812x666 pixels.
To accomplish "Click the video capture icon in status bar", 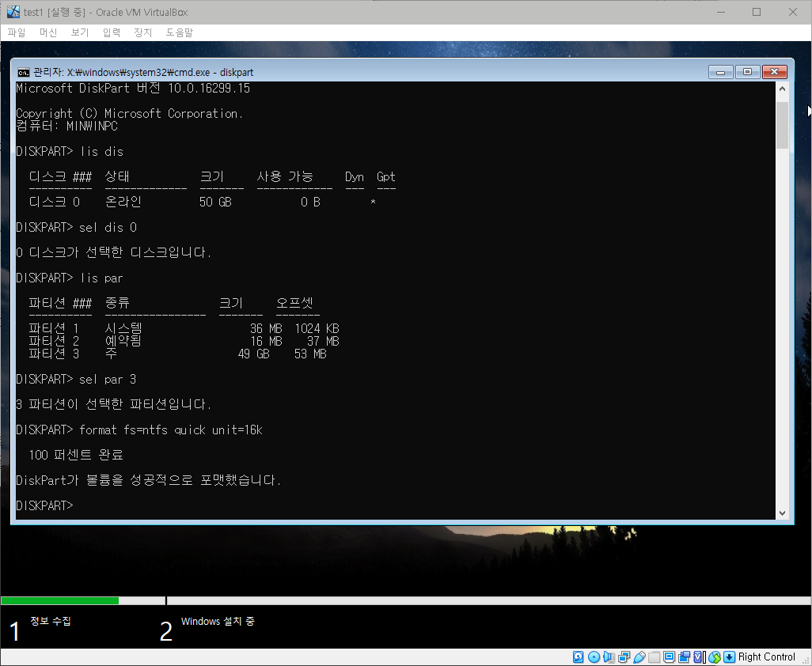I will pos(684,657).
